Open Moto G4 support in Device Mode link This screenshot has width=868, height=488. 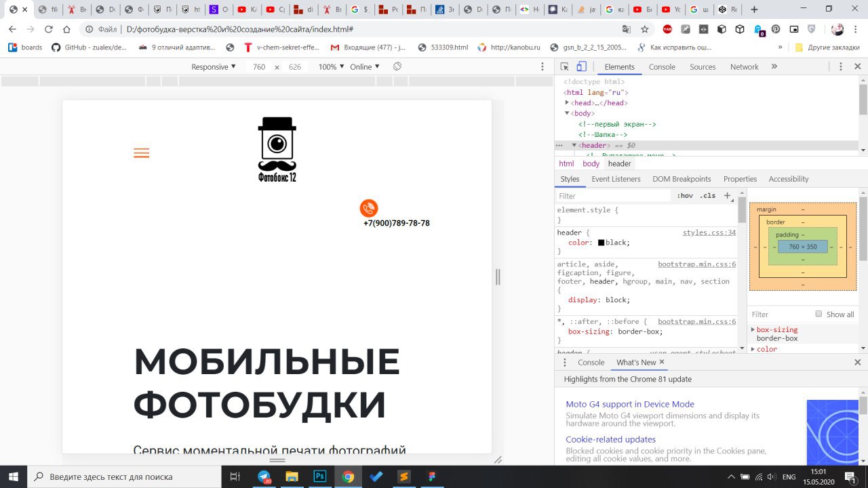click(x=630, y=404)
